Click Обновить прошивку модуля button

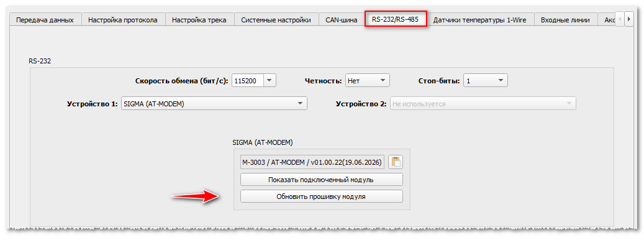(321, 196)
